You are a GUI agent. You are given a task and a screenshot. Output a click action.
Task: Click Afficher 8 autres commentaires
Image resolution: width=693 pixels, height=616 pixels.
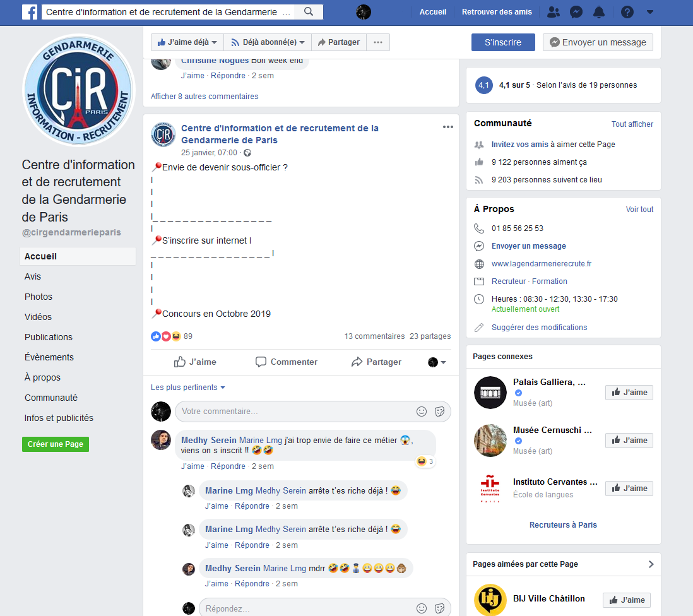[x=204, y=97]
